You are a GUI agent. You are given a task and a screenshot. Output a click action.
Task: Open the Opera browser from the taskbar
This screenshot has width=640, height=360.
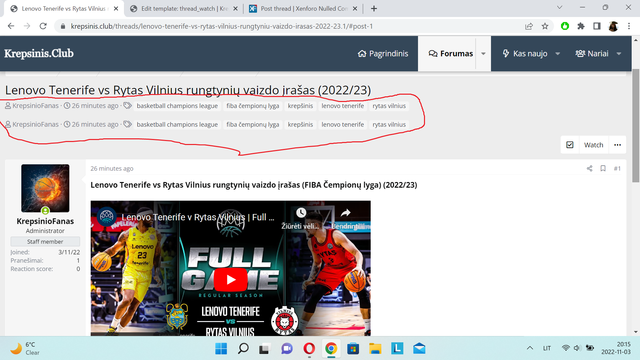point(309,349)
